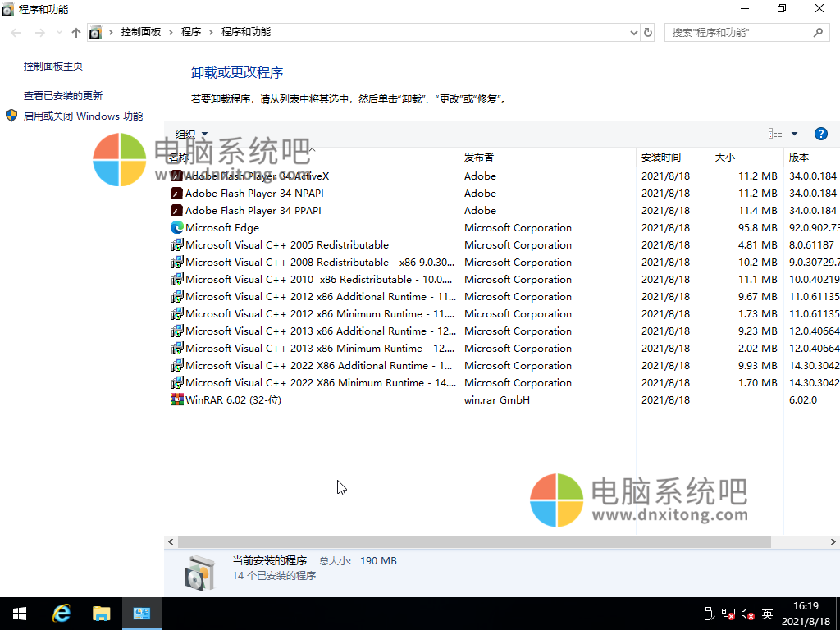The height and width of the screenshot is (630, 840).
Task: Click 程序 in the breadcrumb path
Action: coord(190,32)
